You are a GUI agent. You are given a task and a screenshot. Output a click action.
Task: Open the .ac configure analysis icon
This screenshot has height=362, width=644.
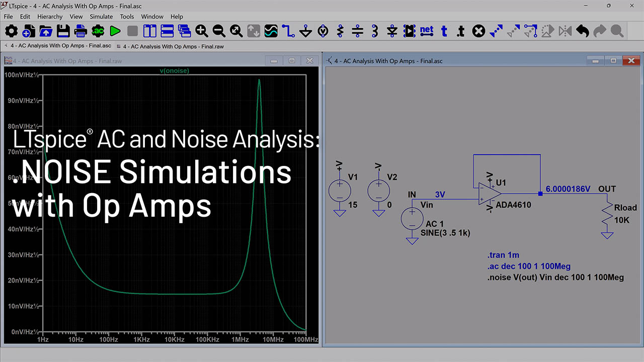point(98,31)
